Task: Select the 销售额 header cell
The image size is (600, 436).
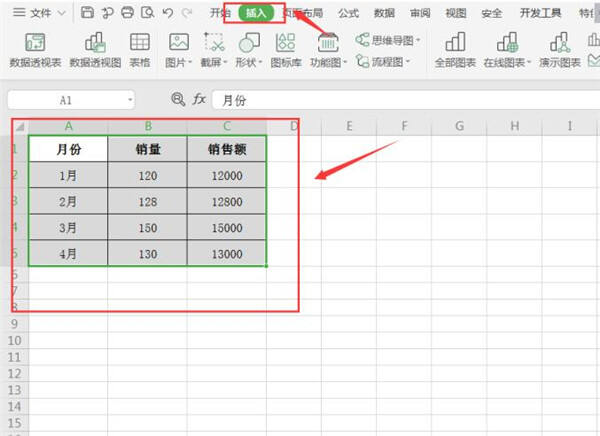Action: 227,149
